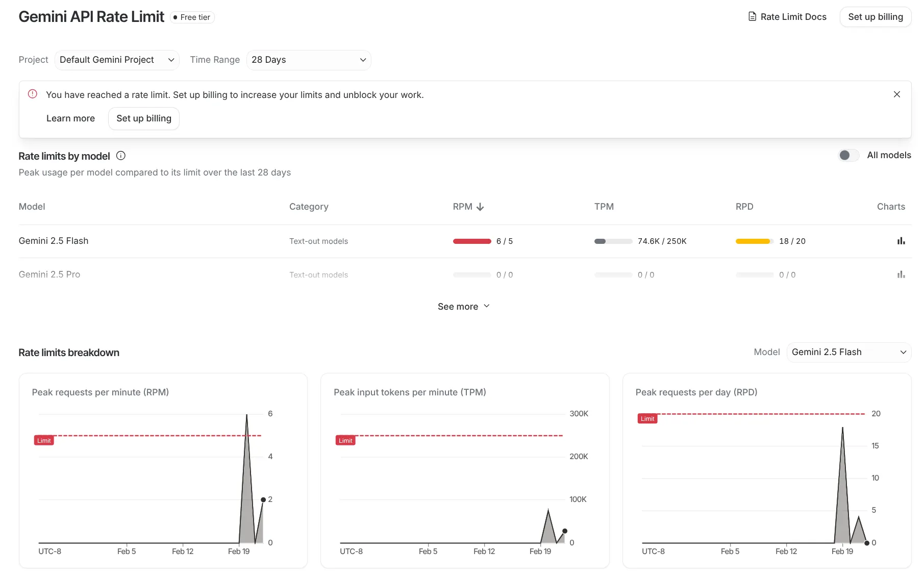Click the Rate limits breakdown heading

tap(69, 353)
